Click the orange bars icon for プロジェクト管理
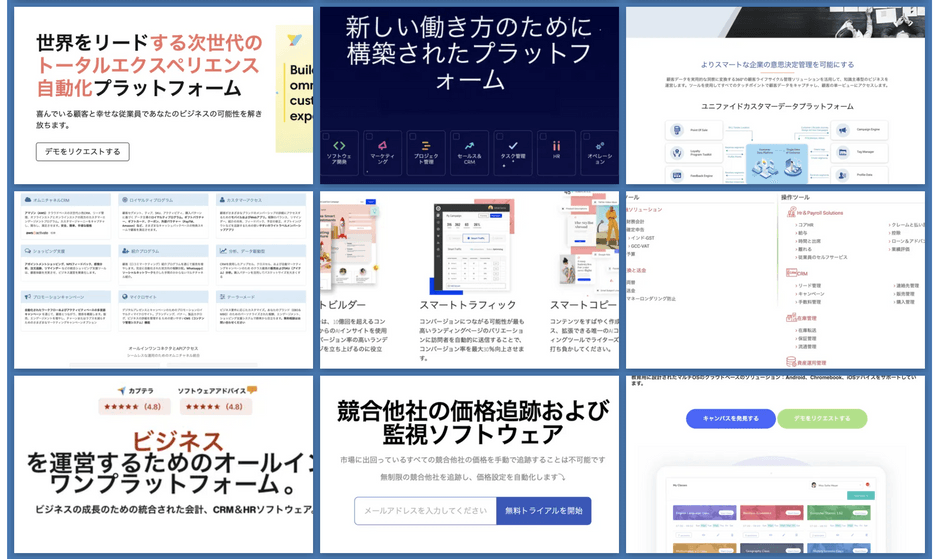This screenshot has width=940, height=559. tap(426, 145)
